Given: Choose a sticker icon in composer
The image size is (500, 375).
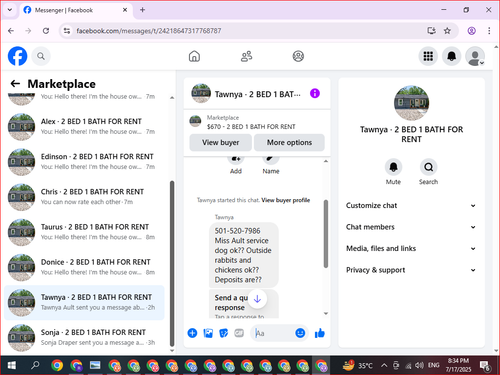Looking at the screenshot, I should click(224, 333).
